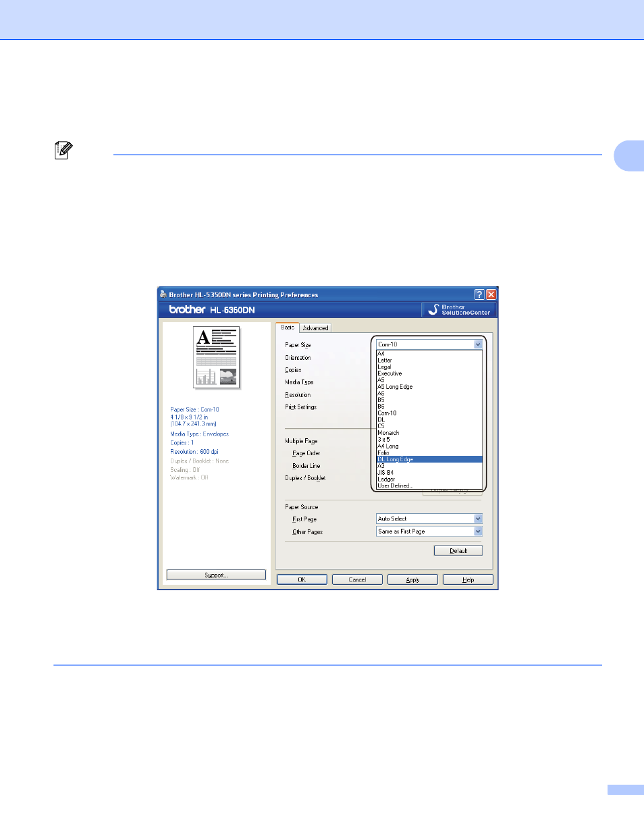Click the note pencil icon on the page
This screenshot has height=834, width=644.
coord(63,150)
